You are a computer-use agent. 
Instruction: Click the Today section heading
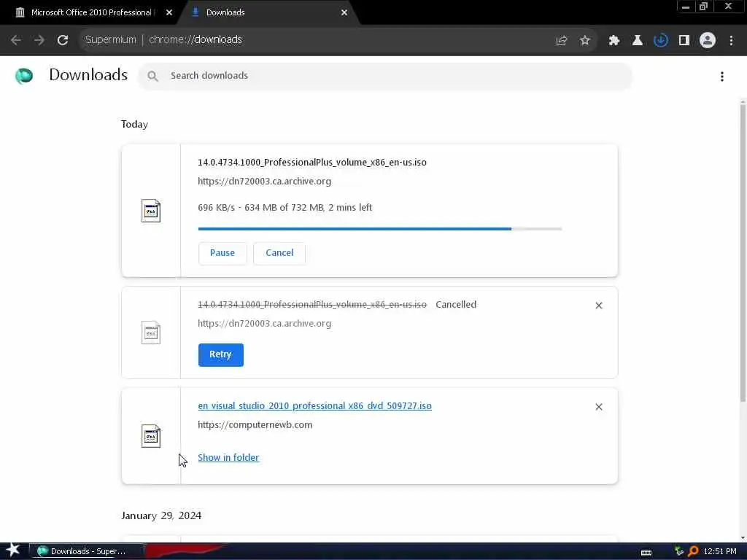[134, 124]
